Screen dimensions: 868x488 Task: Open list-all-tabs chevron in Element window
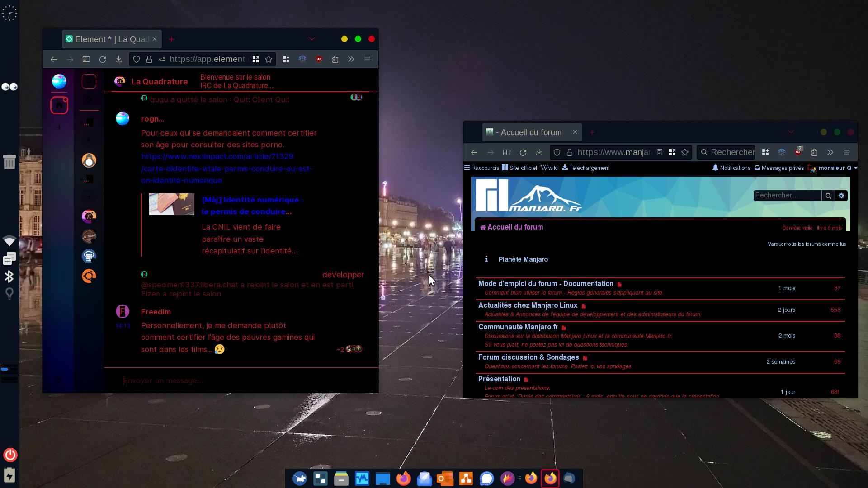click(312, 39)
